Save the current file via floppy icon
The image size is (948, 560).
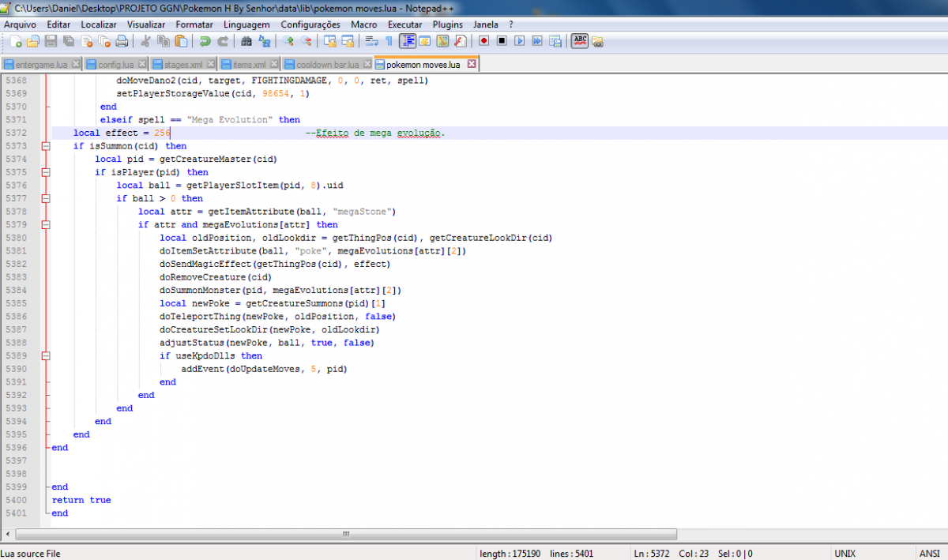click(51, 40)
